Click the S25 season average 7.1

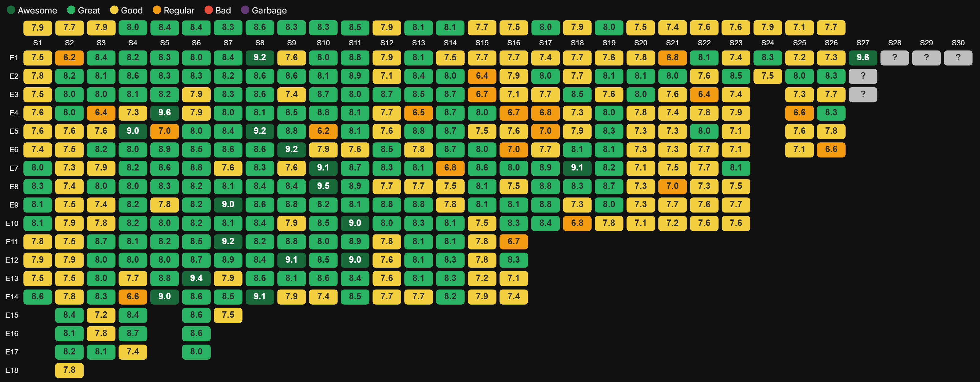pos(799,27)
